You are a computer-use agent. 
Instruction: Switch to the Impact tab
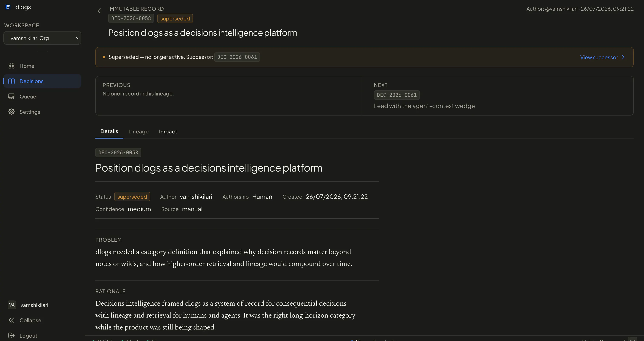click(168, 131)
